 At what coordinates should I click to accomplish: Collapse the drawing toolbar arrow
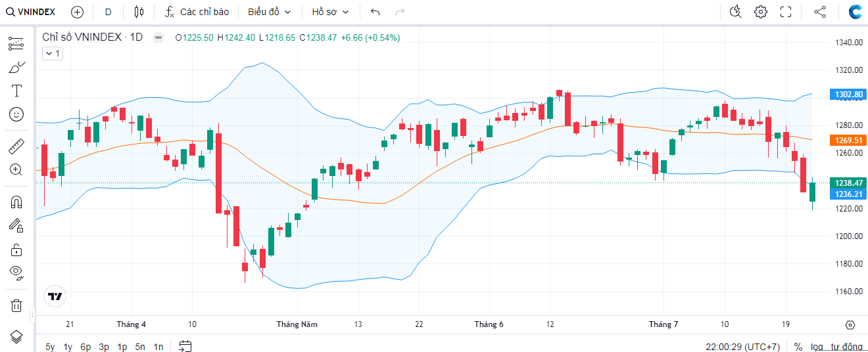[x=33, y=317]
